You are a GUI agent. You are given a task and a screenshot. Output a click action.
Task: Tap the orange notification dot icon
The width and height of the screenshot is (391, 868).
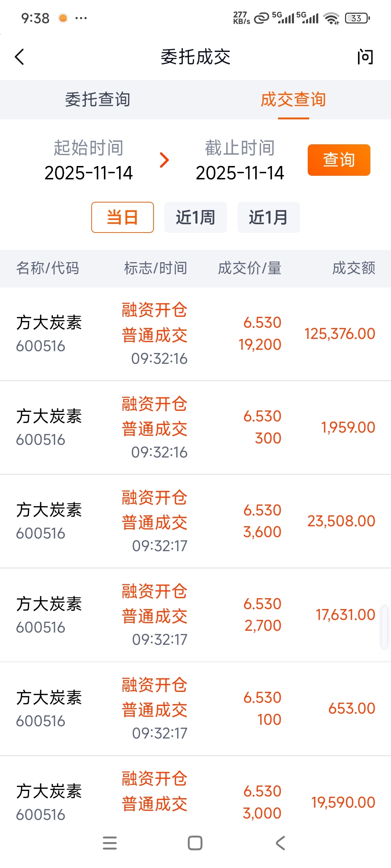(63, 18)
